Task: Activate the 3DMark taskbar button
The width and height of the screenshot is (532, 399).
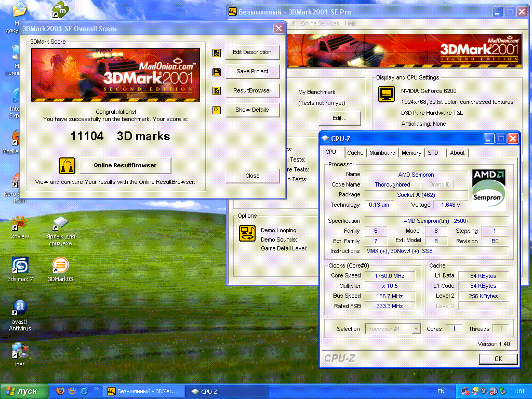Action: pyautogui.click(x=144, y=391)
